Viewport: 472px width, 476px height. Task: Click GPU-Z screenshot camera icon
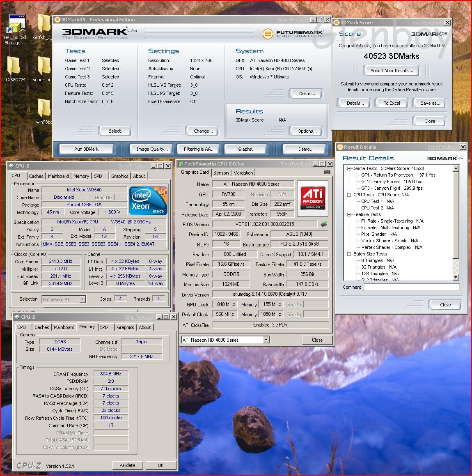click(x=327, y=172)
